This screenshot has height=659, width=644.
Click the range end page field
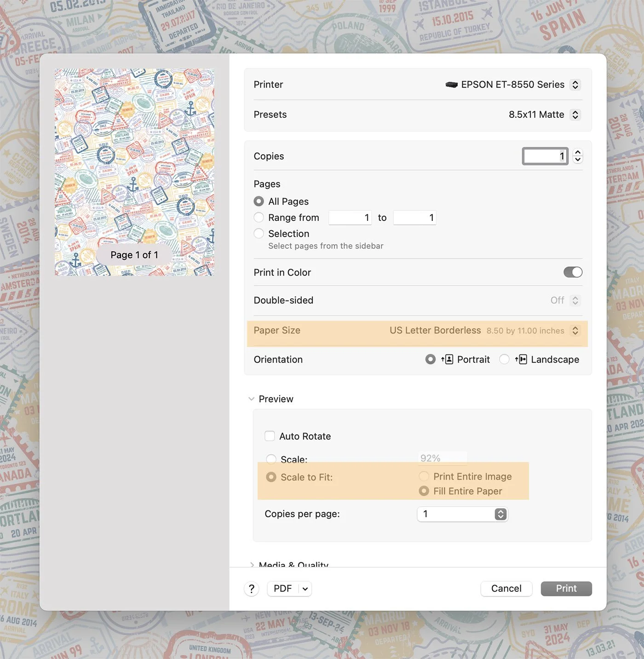click(414, 218)
